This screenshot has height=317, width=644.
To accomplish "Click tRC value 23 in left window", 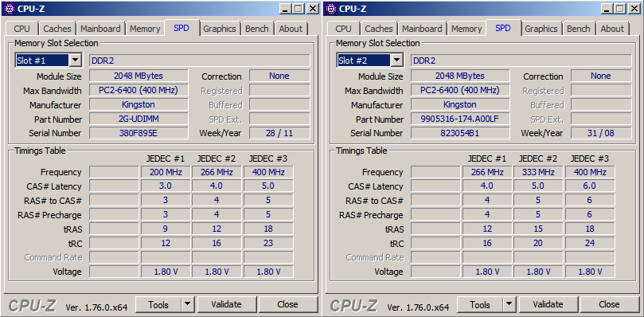I will point(268,244).
